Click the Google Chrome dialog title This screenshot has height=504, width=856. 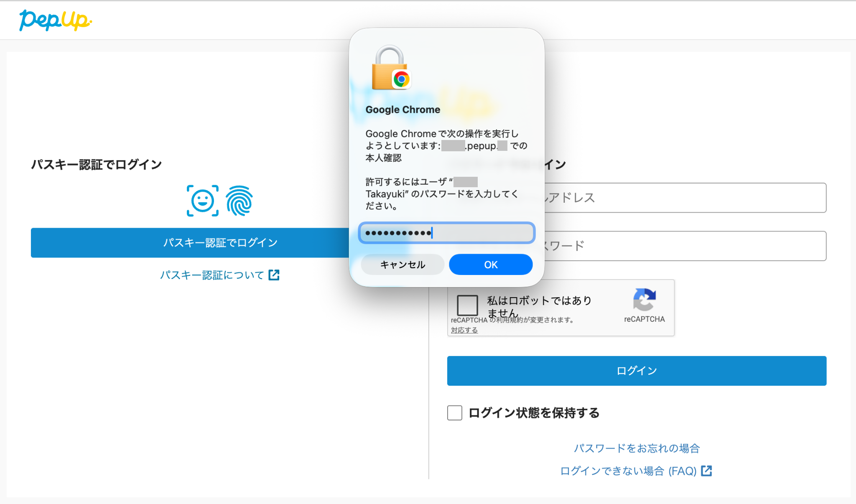tap(403, 109)
